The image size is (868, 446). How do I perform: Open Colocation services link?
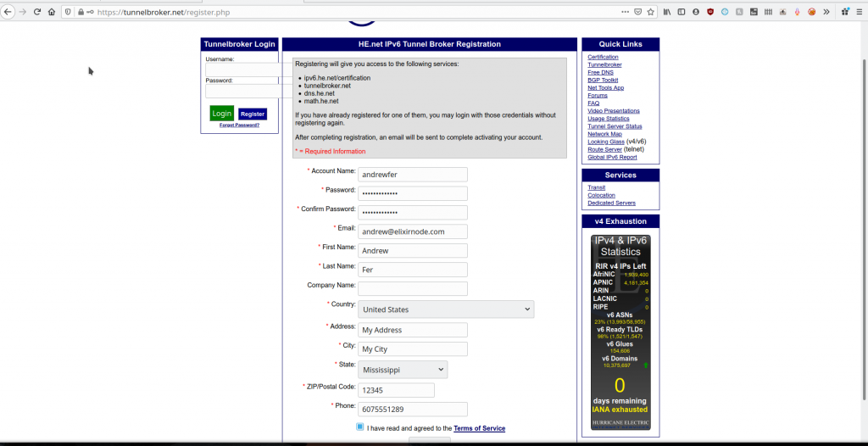601,196
